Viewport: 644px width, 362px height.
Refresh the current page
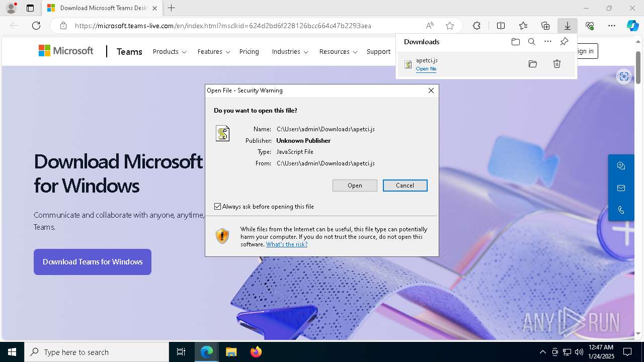click(x=36, y=26)
